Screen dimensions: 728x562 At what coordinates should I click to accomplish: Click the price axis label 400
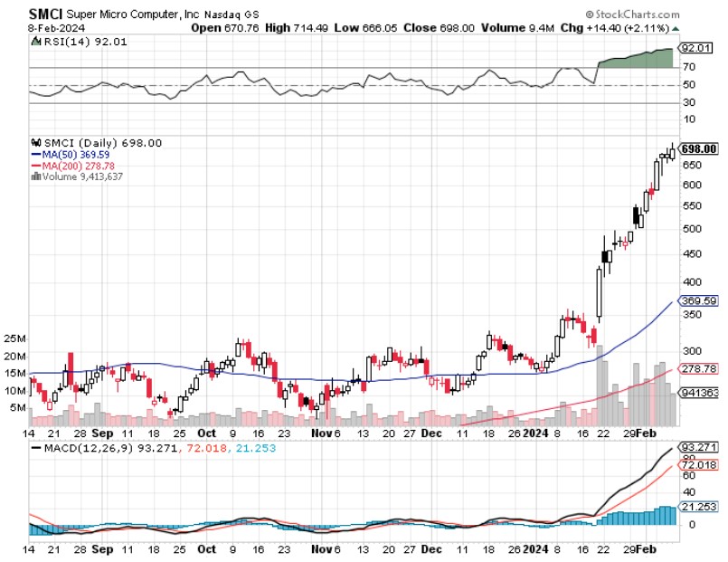pyautogui.click(x=692, y=282)
